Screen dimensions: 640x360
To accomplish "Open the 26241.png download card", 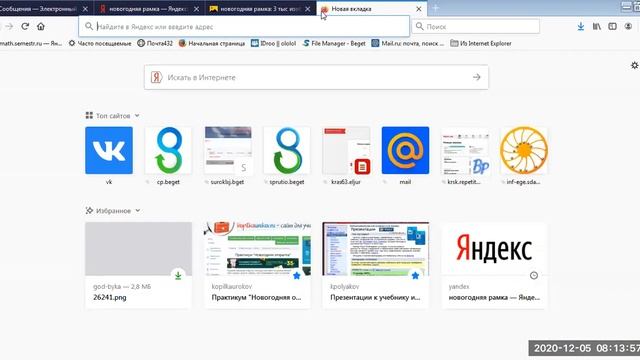I will coord(138,265).
